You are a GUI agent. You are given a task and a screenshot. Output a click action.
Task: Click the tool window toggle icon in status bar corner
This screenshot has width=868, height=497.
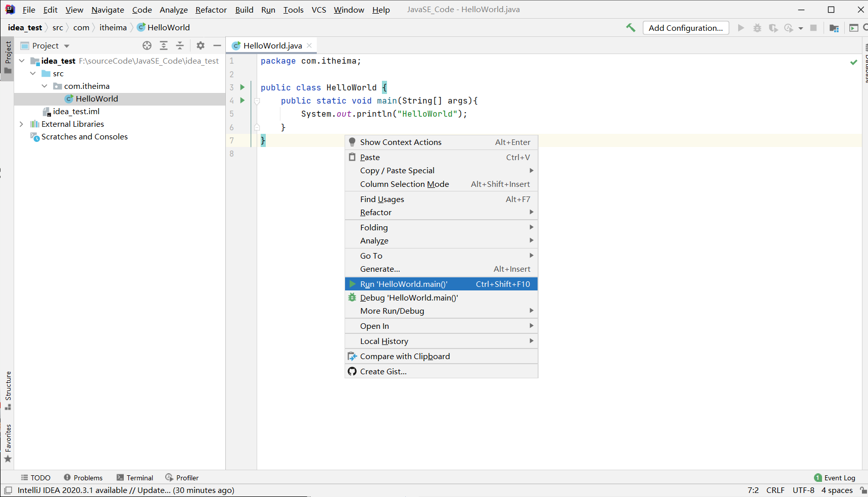(x=8, y=490)
